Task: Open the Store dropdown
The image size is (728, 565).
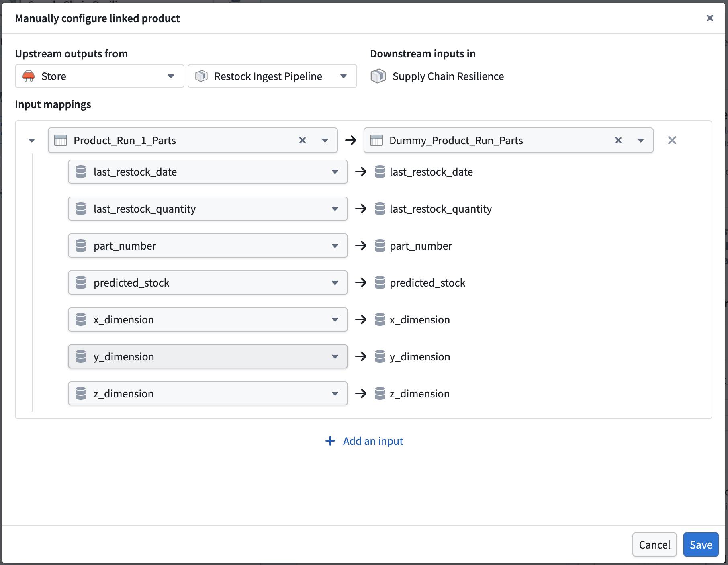Action: pyautogui.click(x=100, y=76)
